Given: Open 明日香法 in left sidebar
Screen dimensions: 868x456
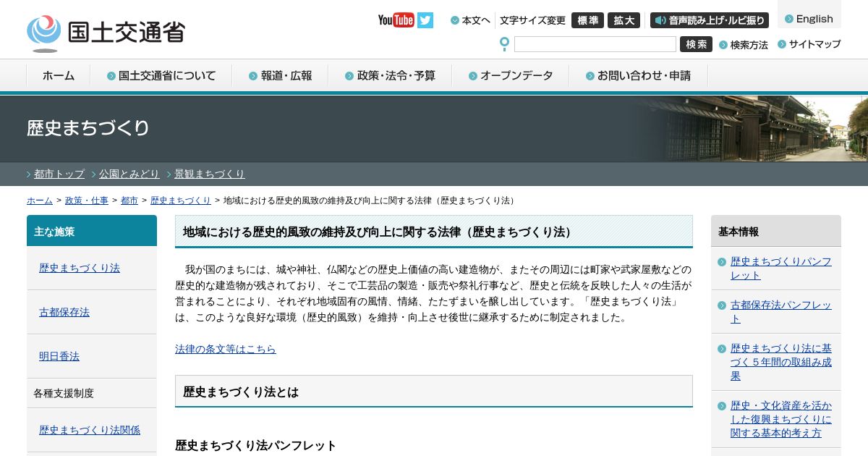Looking at the screenshot, I should [59, 356].
